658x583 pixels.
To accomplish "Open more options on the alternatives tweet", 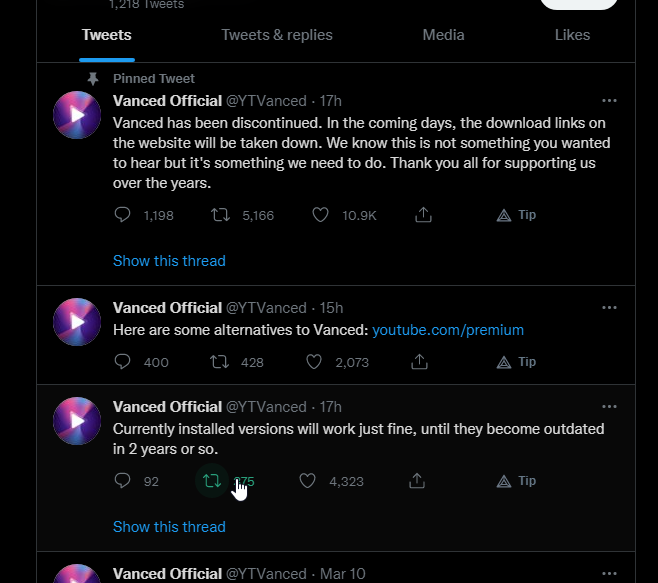I will coord(609,308).
